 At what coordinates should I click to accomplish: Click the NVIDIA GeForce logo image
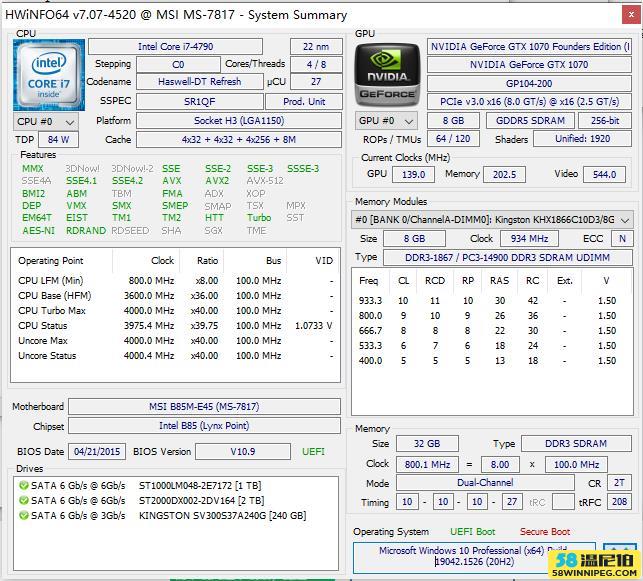[x=387, y=75]
